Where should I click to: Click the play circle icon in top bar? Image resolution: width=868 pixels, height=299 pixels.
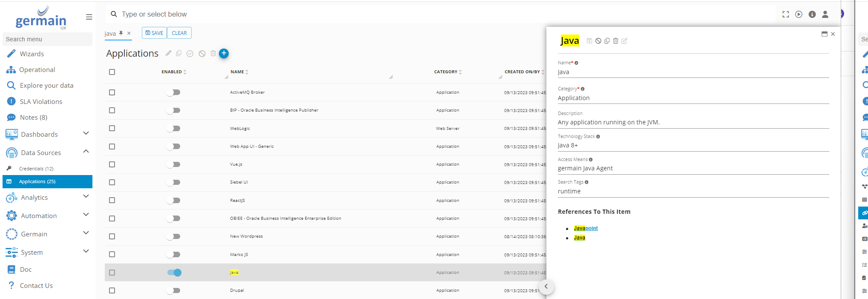[x=799, y=14]
